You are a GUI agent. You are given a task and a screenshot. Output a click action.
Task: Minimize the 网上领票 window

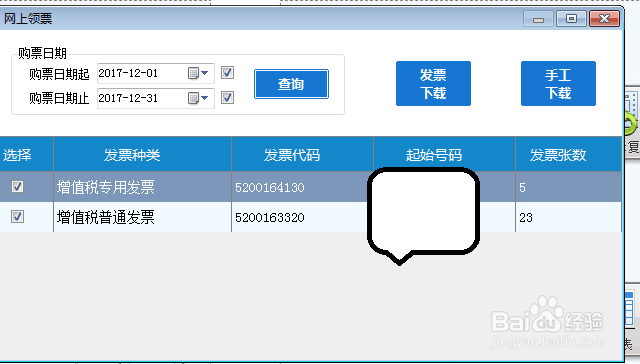tap(538, 19)
